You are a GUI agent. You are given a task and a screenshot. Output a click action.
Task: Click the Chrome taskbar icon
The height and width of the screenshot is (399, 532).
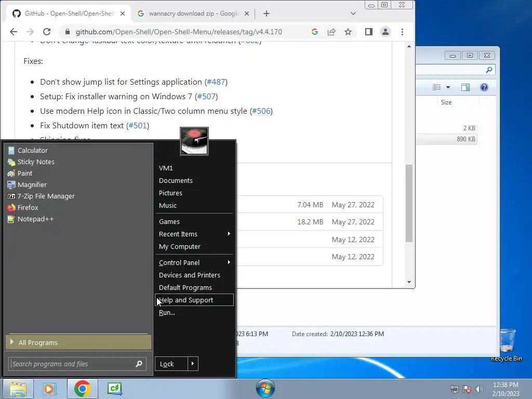(83, 389)
